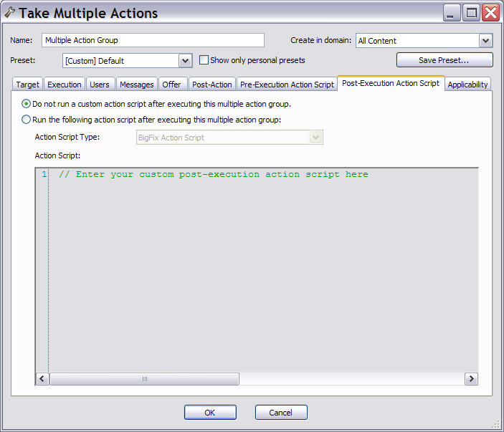Image resolution: width=504 pixels, height=432 pixels.
Task: Click the scroll left arrow in script editor
Action: click(42, 379)
